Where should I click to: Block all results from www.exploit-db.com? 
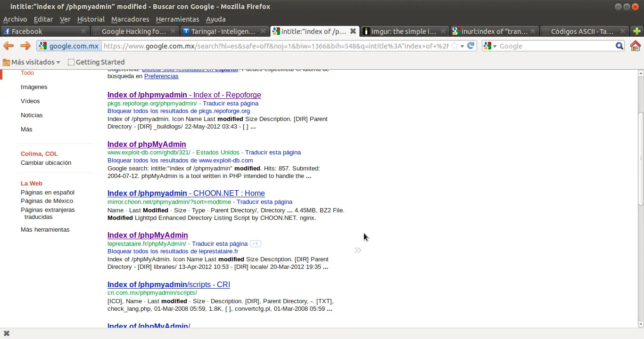pyautogui.click(x=180, y=161)
